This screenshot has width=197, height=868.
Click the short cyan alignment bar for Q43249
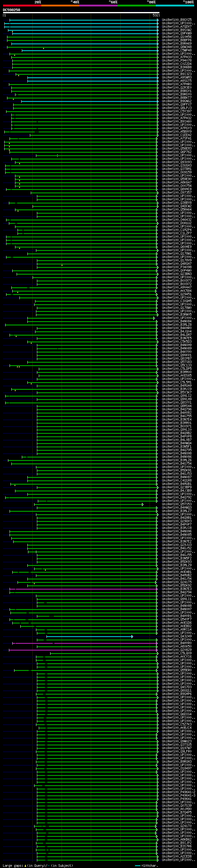(90, 636)
